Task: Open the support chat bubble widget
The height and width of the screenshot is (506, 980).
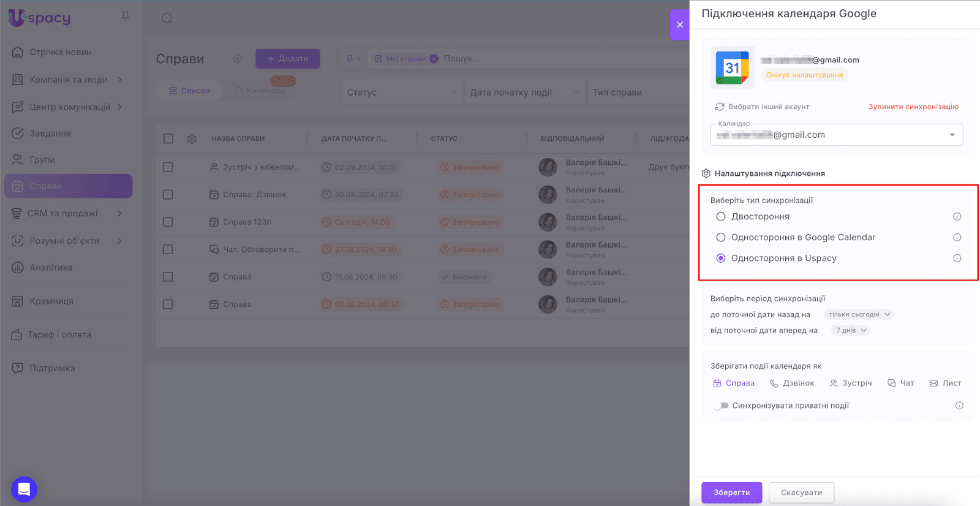Action: pos(24,489)
